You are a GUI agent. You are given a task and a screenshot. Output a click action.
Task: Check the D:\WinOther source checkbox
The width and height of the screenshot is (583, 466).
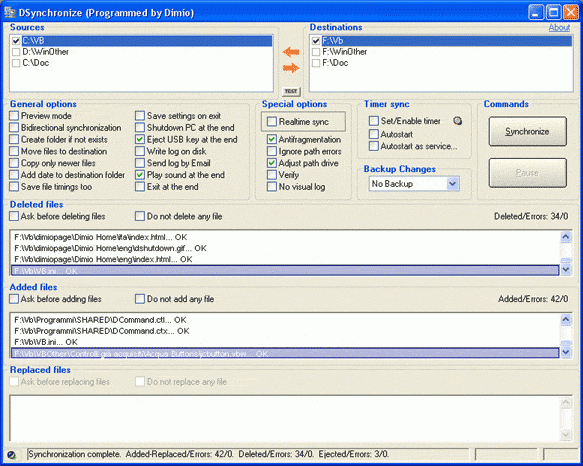tap(16, 52)
